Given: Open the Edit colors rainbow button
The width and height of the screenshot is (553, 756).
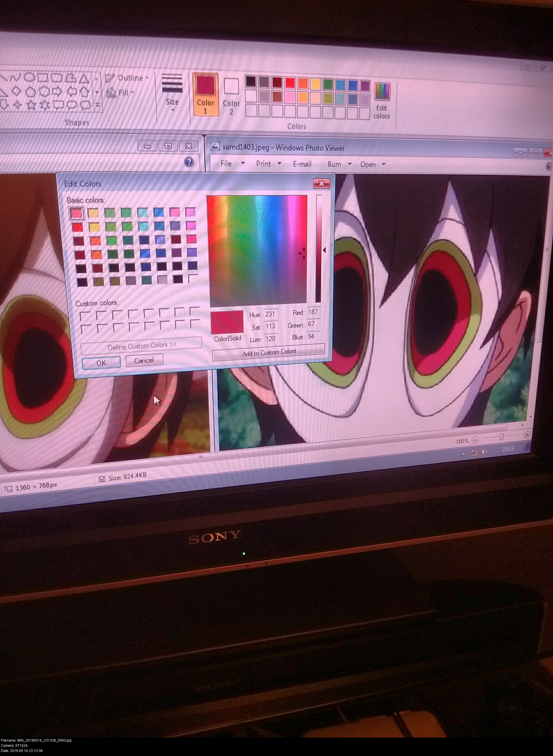Looking at the screenshot, I should [382, 101].
